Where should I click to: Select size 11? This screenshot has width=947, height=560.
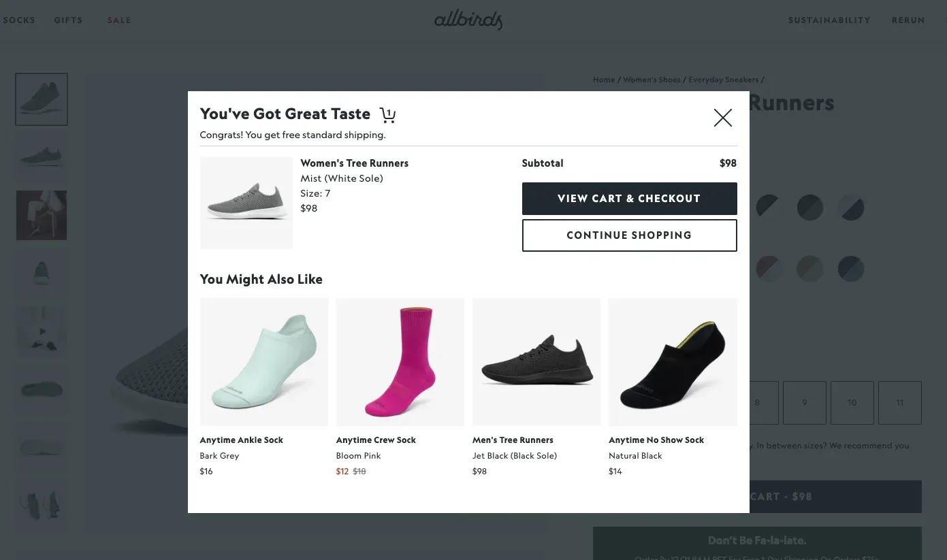pyautogui.click(x=899, y=402)
